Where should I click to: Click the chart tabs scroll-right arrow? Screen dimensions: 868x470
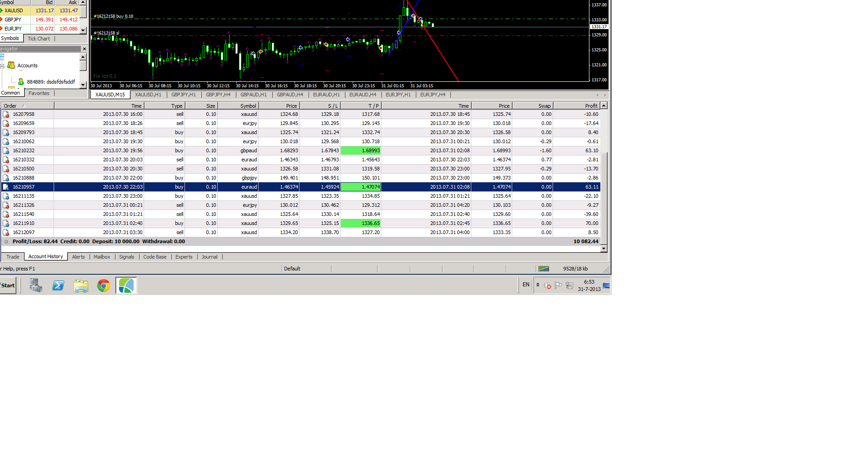click(605, 95)
